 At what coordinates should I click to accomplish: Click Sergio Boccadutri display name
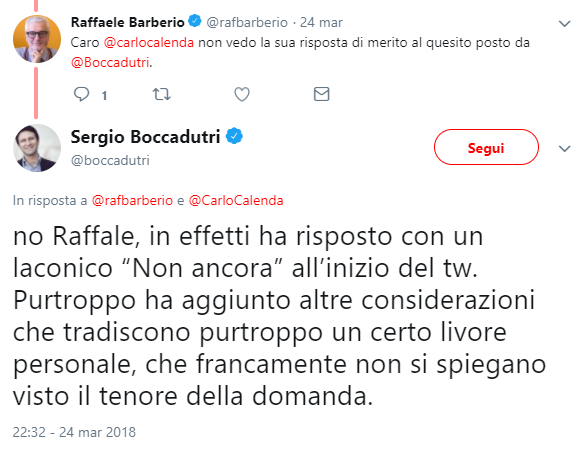145,137
